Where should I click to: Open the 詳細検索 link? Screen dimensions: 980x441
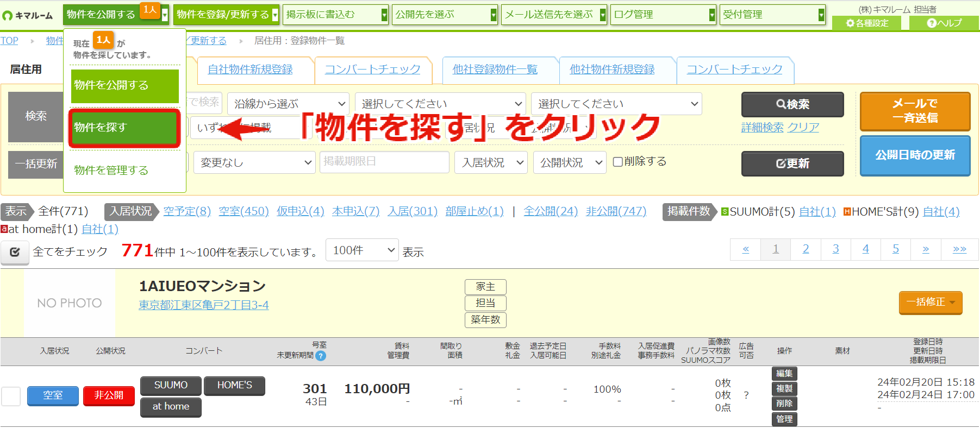coord(762,127)
